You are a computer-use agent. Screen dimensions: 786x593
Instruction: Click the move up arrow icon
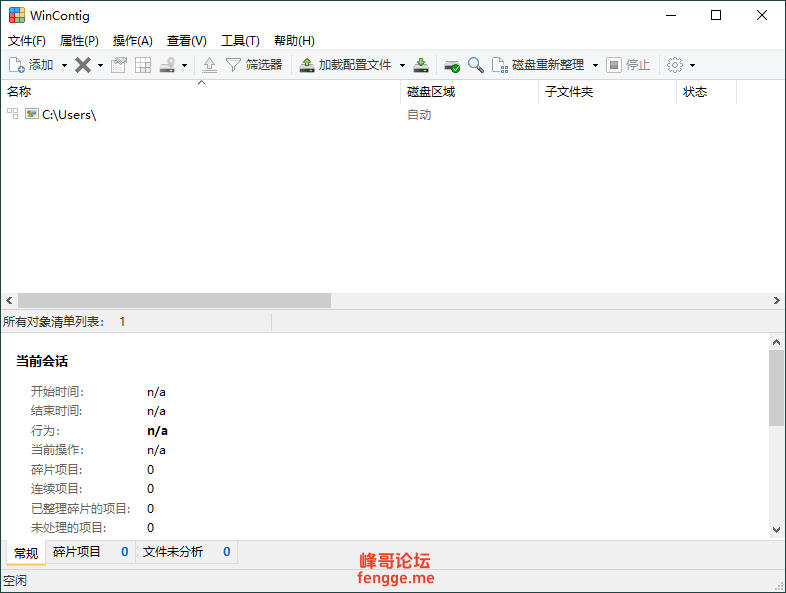coord(210,65)
